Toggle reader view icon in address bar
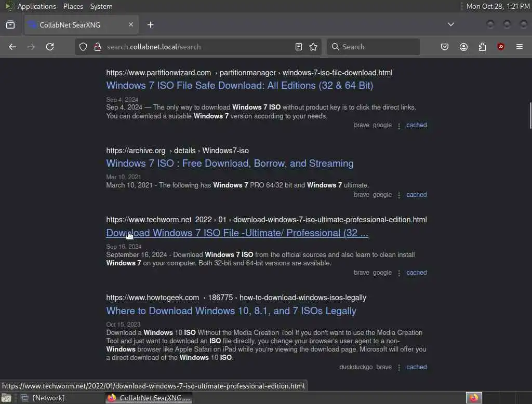 299,47
